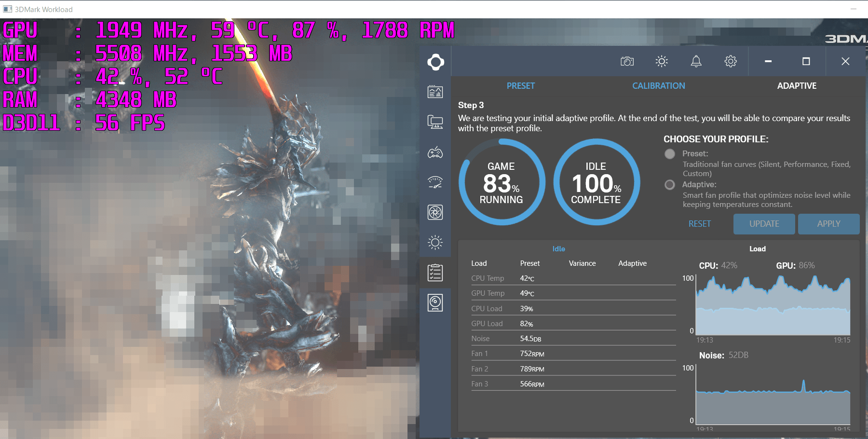Click the IDLE 100% complete progress ring
Viewport: 868px width, 439px height.
tap(597, 182)
